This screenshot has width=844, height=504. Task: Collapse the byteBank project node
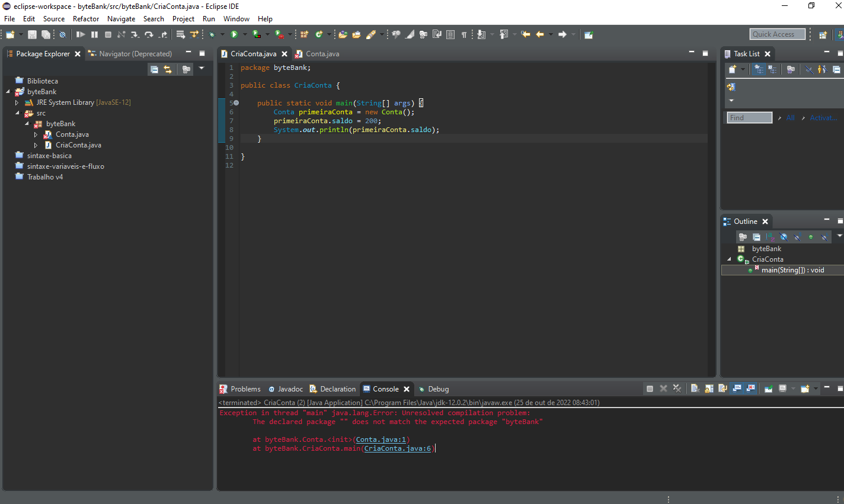[8, 92]
